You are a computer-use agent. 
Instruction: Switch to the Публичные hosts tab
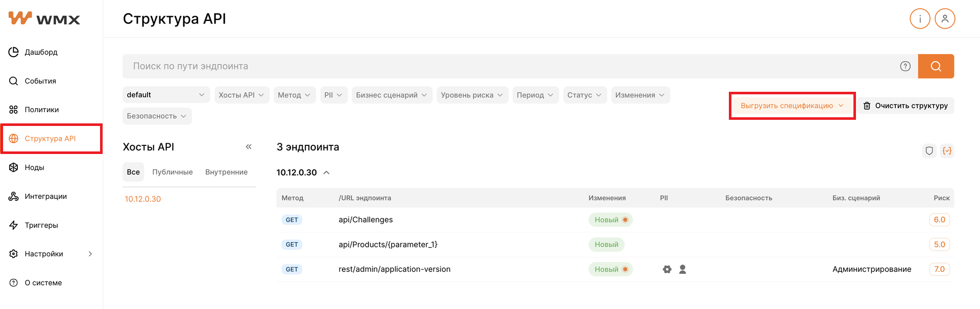[x=173, y=172]
